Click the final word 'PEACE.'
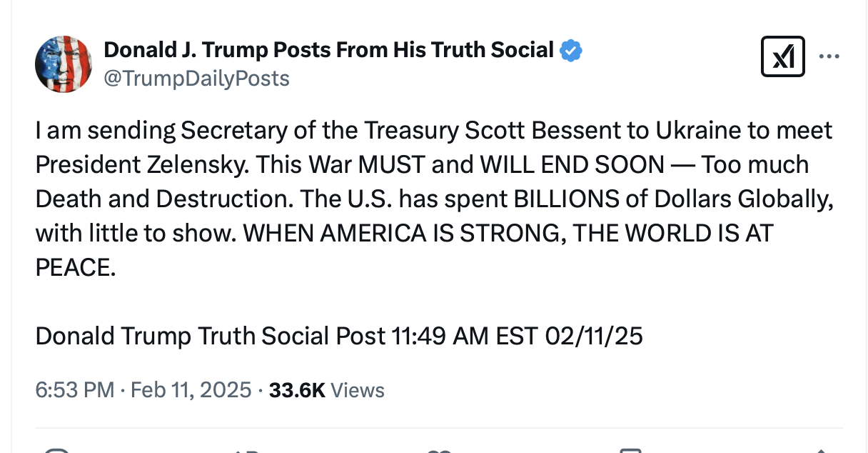 click(x=75, y=268)
